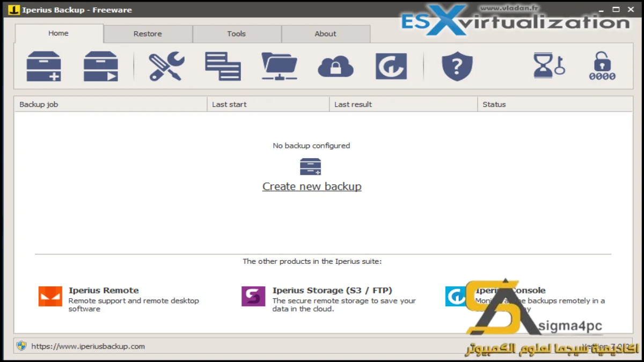Click the open padlock activation code icon
Image resolution: width=644 pixels, height=362 pixels.
[602, 67]
